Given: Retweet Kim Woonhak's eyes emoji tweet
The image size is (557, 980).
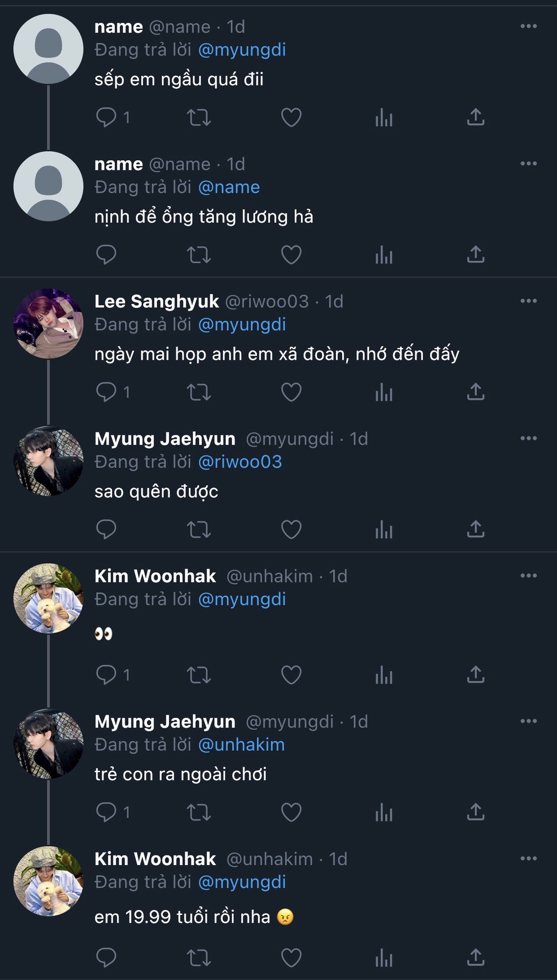Looking at the screenshot, I should (x=198, y=675).
